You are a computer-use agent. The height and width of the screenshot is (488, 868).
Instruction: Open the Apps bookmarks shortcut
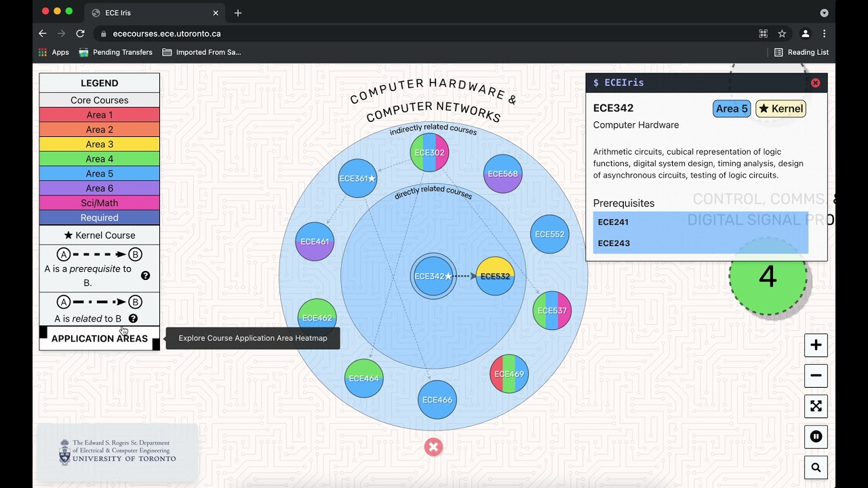tap(54, 52)
